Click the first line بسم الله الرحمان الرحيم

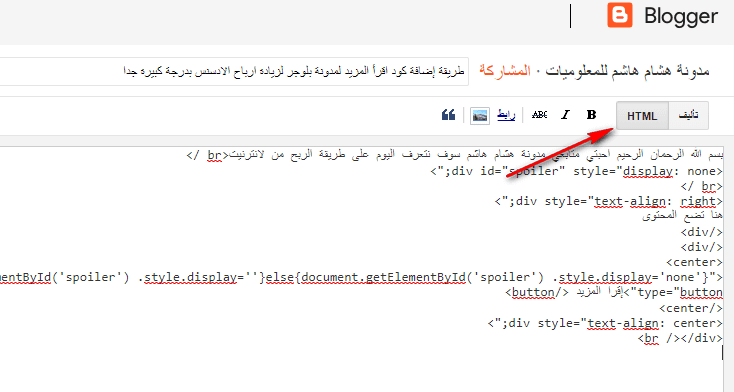455,155
